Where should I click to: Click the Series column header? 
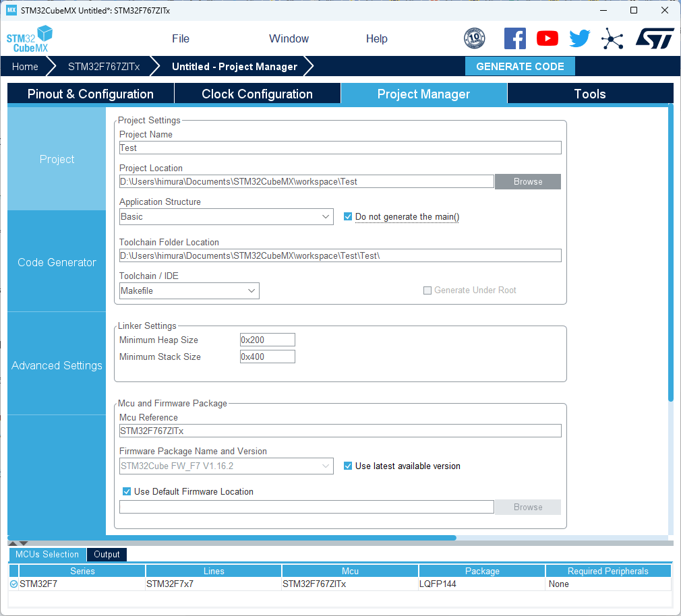click(x=82, y=571)
